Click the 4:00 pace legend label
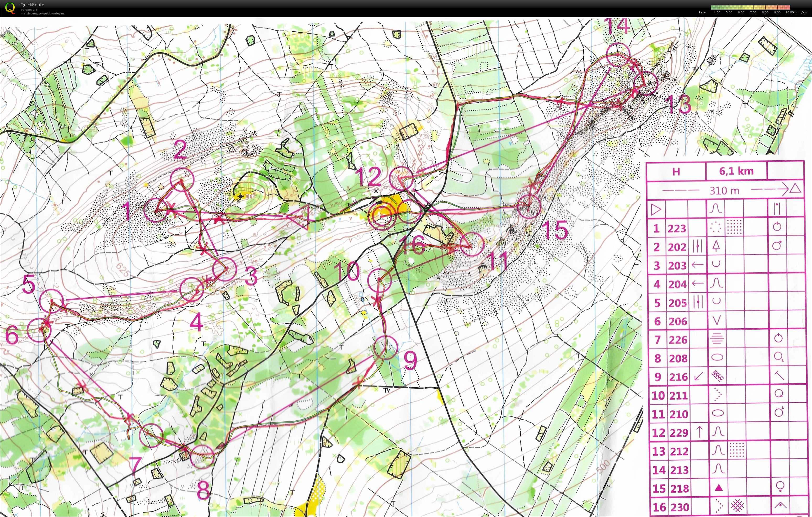 click(717, 13)
